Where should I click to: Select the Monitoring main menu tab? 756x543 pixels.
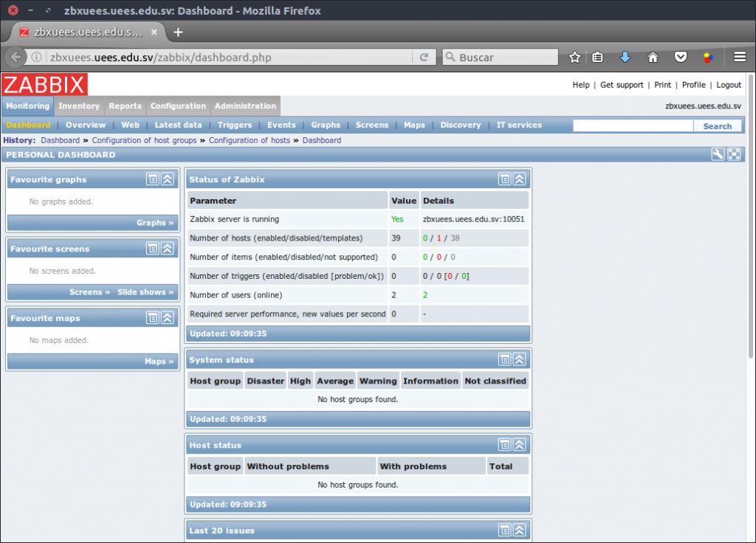[28, 106]
